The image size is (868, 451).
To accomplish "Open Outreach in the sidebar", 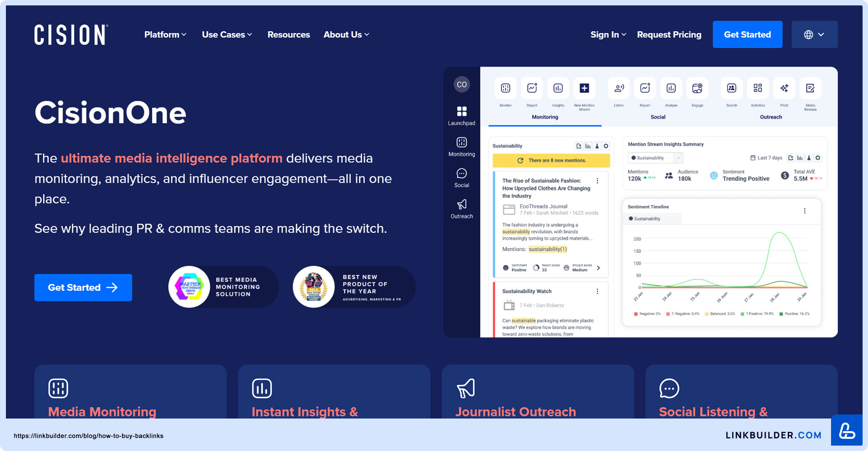I will 461,209.
